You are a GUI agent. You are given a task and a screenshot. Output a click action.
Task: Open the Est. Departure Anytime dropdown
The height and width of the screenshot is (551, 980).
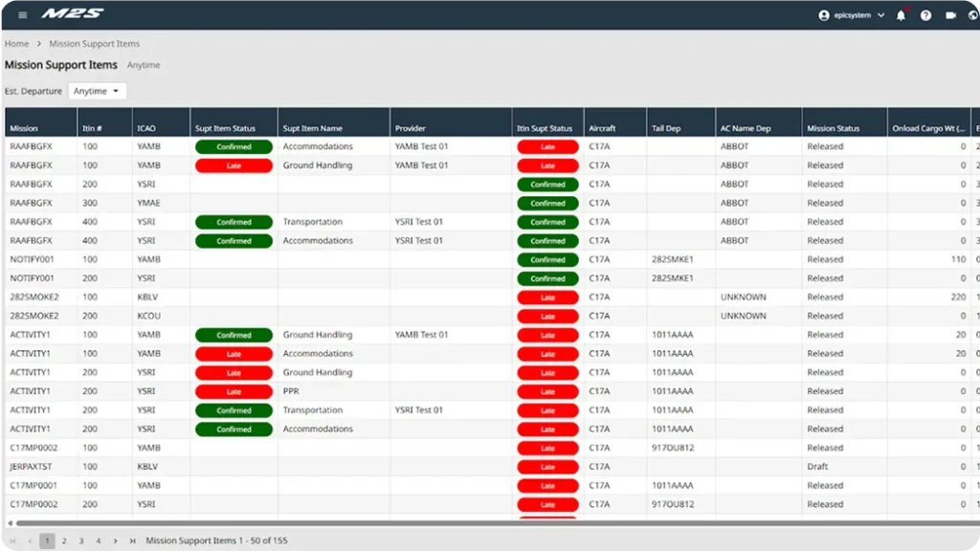click(x=98, y=91)
